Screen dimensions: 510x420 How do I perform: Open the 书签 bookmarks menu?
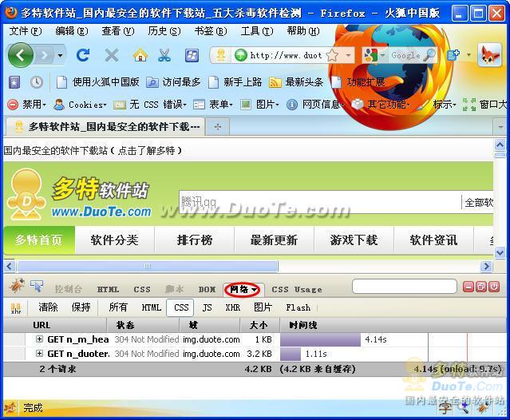click(209, 31)
